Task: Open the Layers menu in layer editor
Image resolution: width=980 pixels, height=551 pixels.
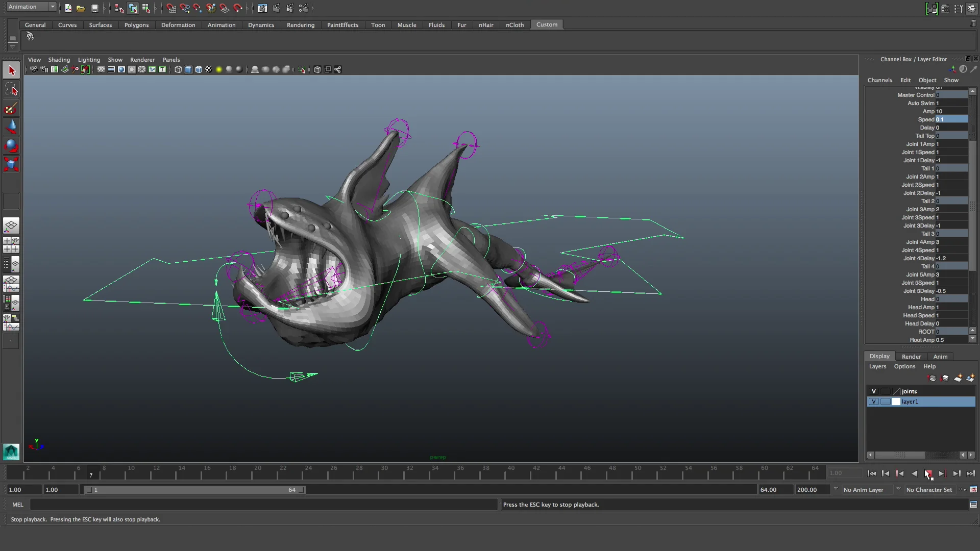Action: [x=877, y=366]
